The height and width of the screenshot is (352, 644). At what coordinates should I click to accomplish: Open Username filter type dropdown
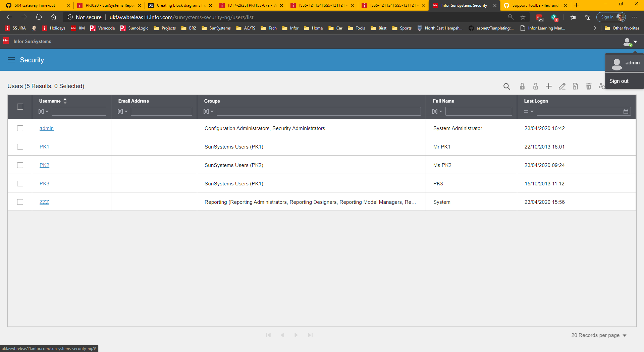[44, 112]
